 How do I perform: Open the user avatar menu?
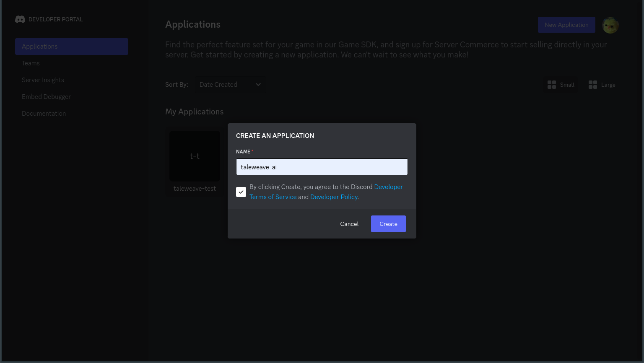click(x=610, y=25)
